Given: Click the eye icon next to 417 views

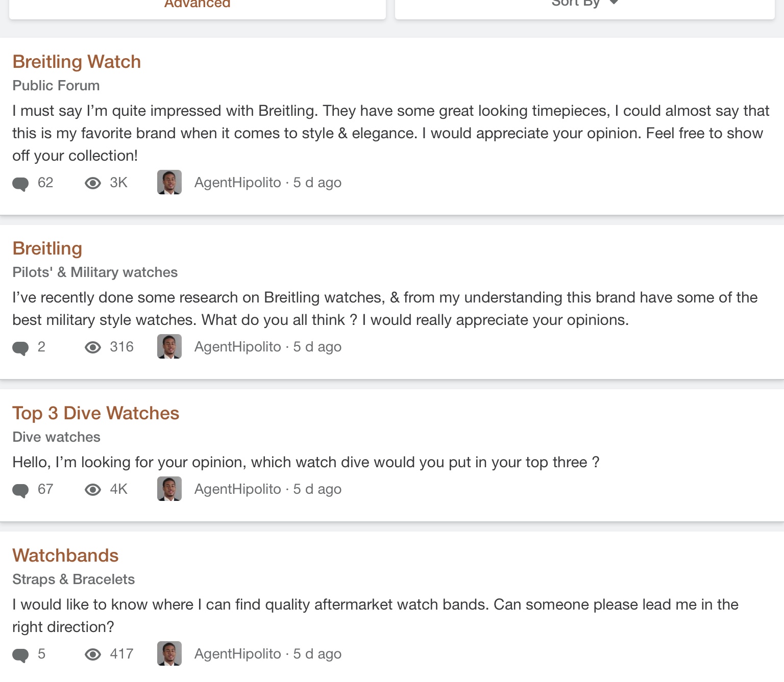Looking at the screenshot, I should (x=92, y=654).
